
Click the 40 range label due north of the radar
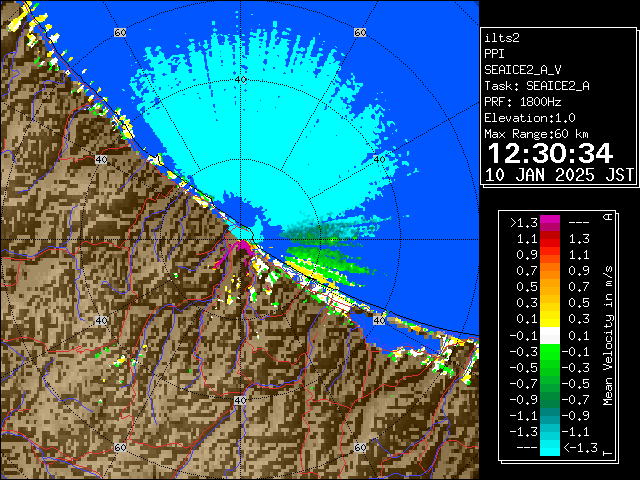(x=241, y=80)
